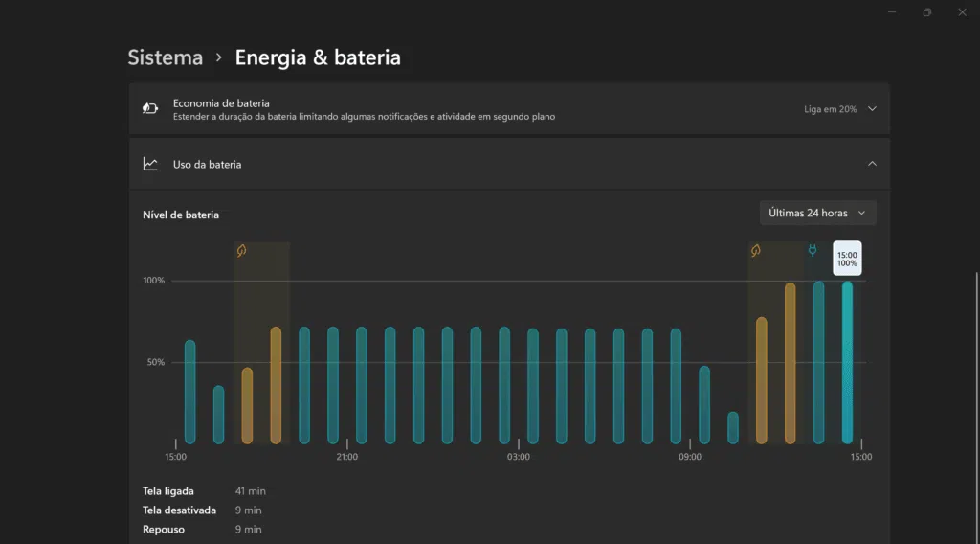This screenshot has height=544, width=980.
Task: Open the Últimas 24 horas dropdown
Action: 817,213
